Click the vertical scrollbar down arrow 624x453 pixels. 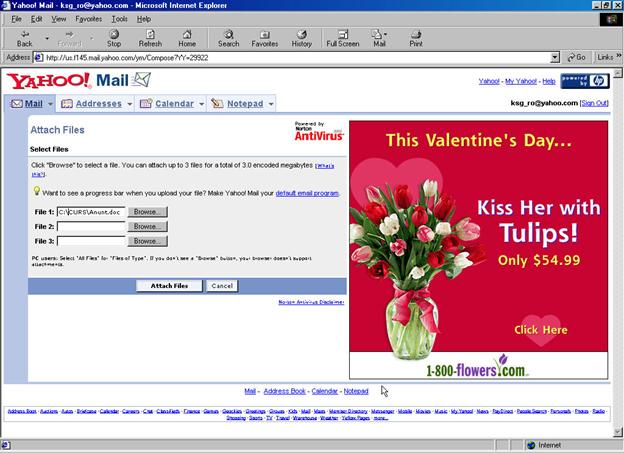coord(618,432)
